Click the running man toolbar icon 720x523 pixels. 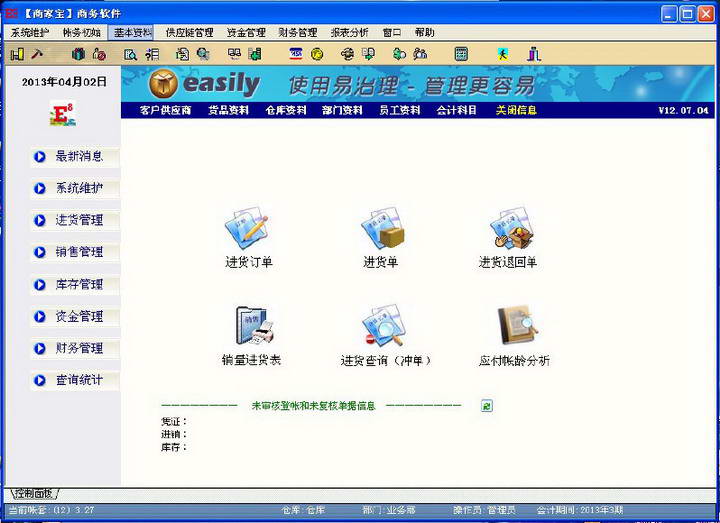point(503,54)
